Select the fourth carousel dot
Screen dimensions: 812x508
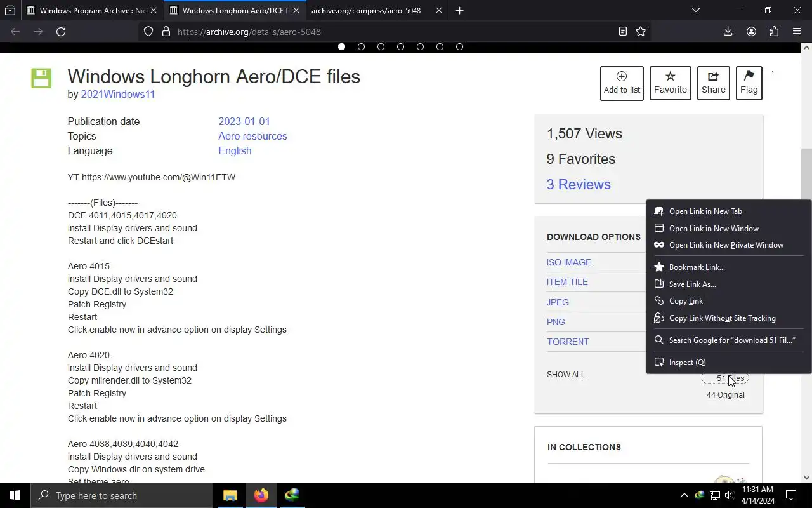click(400, 46)
